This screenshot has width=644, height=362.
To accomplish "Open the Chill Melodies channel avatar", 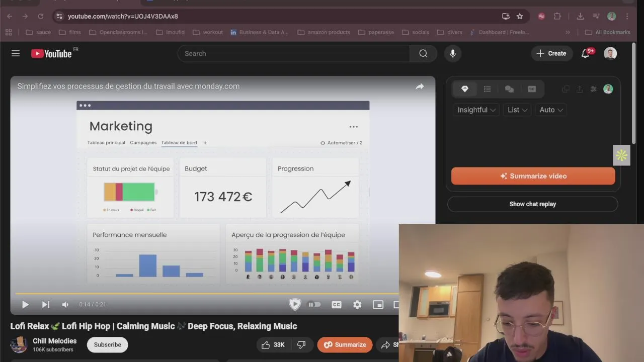I will [19, 344].
